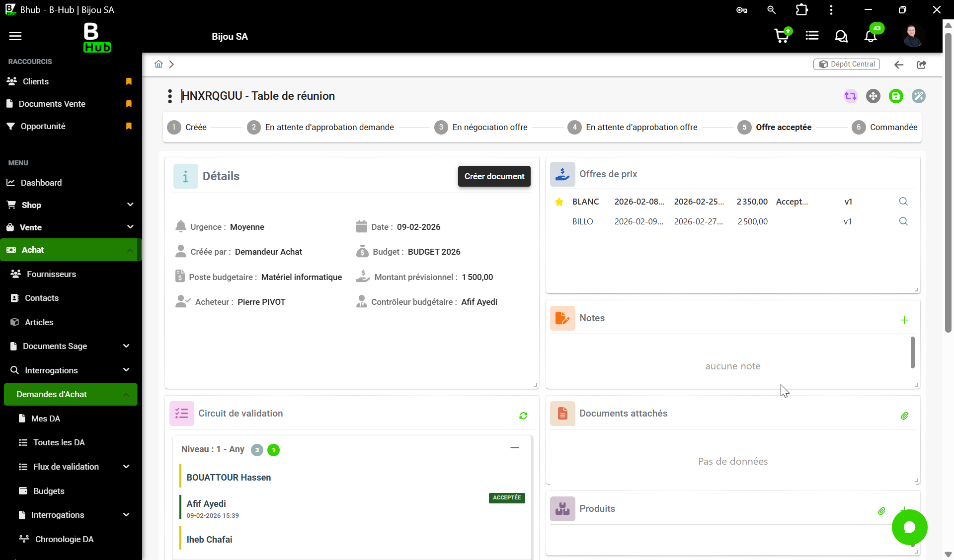
Task: Click the teal magic wand icon
Action: pos(919,96)
